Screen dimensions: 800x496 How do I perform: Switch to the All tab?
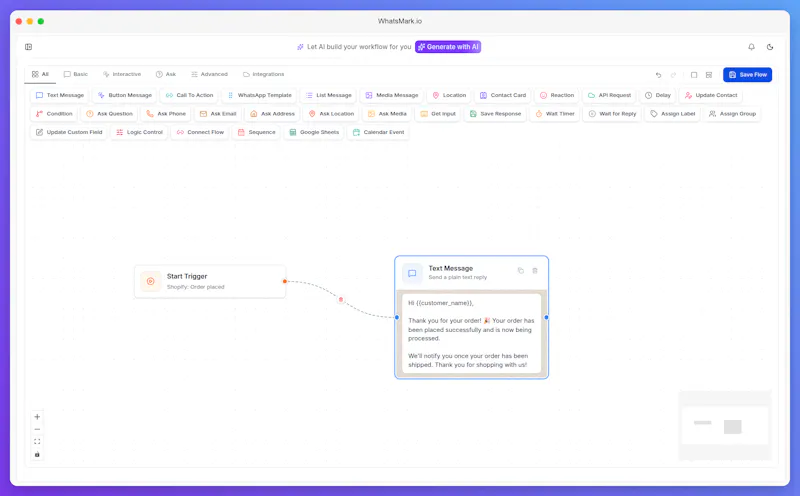click(x=40, y=75)
